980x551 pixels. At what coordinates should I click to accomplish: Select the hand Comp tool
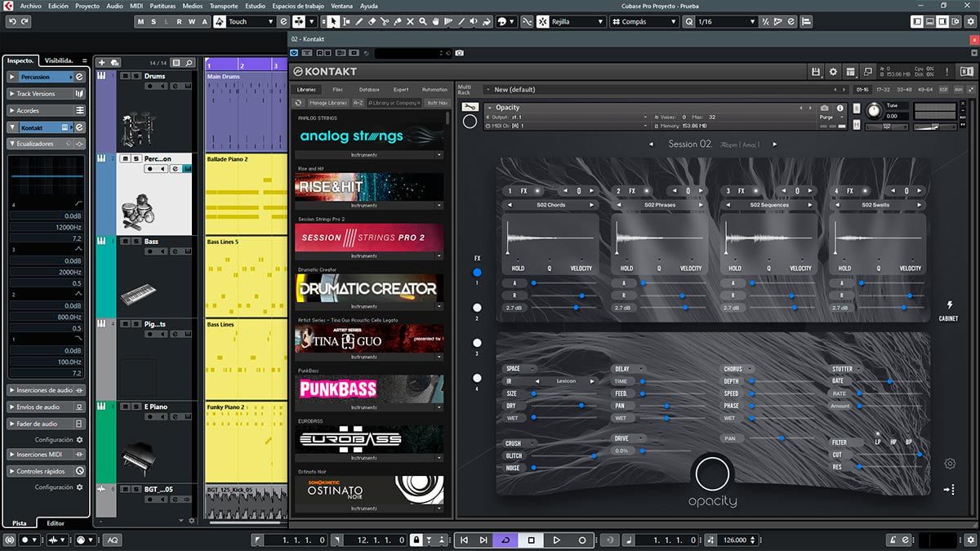[437, 22]
